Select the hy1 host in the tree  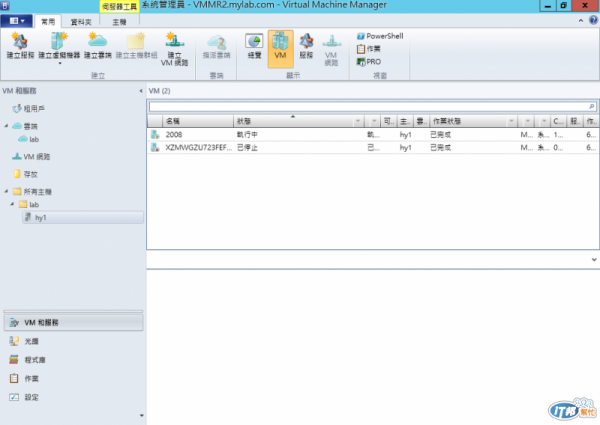coord(83,217)
